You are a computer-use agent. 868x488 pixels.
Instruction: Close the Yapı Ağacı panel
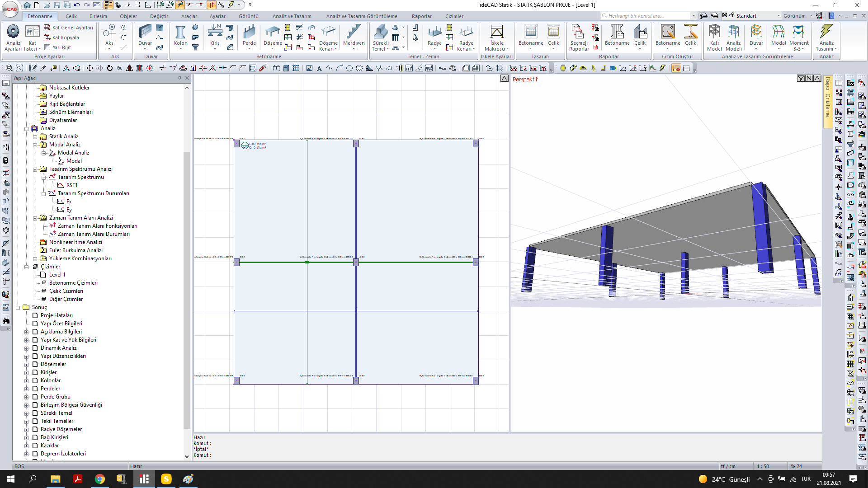coord(187,78)
